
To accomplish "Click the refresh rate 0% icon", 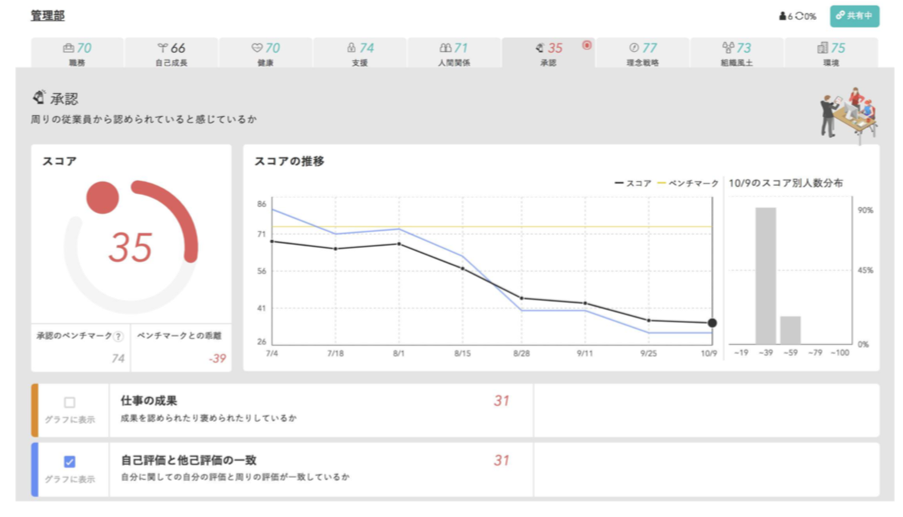I will point(799,16).
